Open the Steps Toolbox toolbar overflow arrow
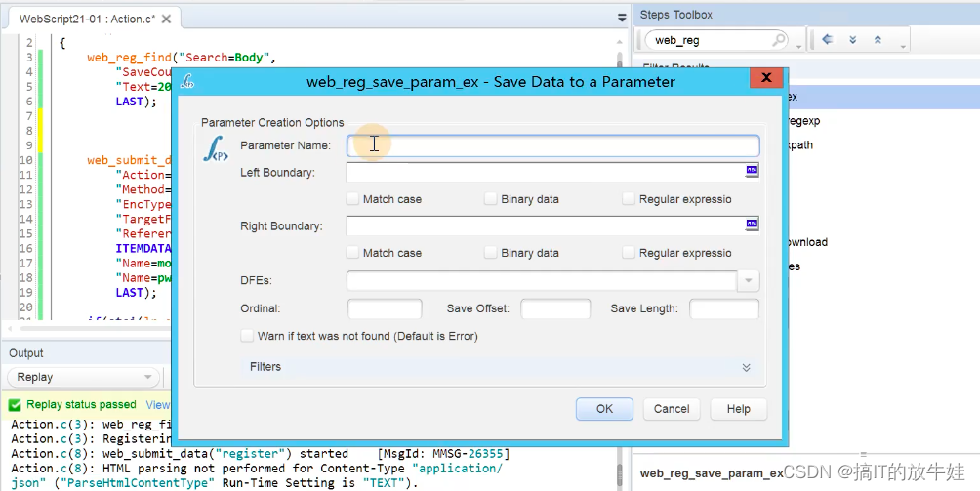Screen dimensions: 980x491 click(x=903, y=47)
